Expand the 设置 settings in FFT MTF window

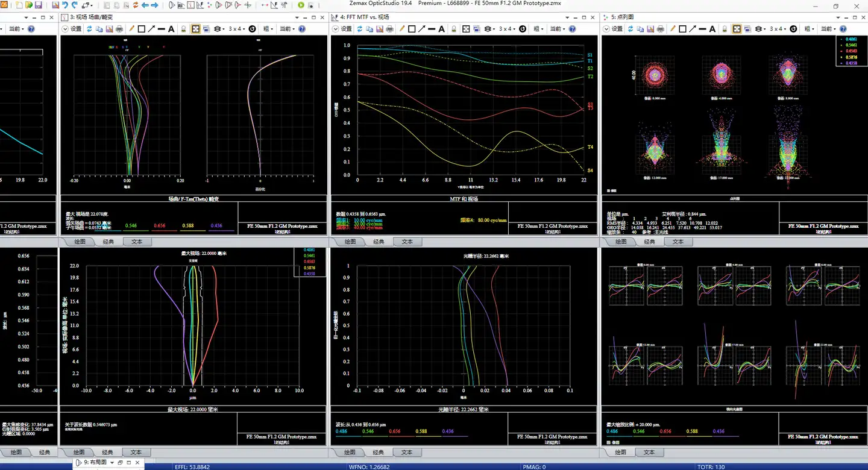click(342, 29)
